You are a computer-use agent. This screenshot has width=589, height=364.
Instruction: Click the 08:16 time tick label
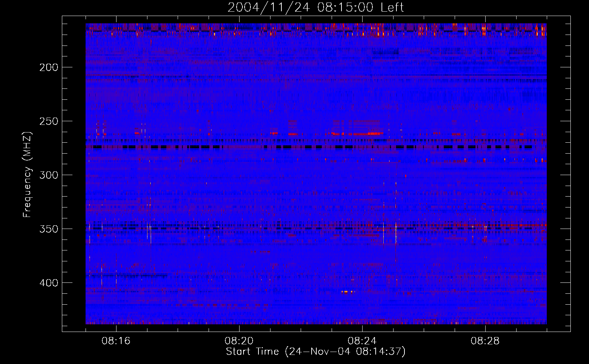pyautogui.click(x=116, y=341)
